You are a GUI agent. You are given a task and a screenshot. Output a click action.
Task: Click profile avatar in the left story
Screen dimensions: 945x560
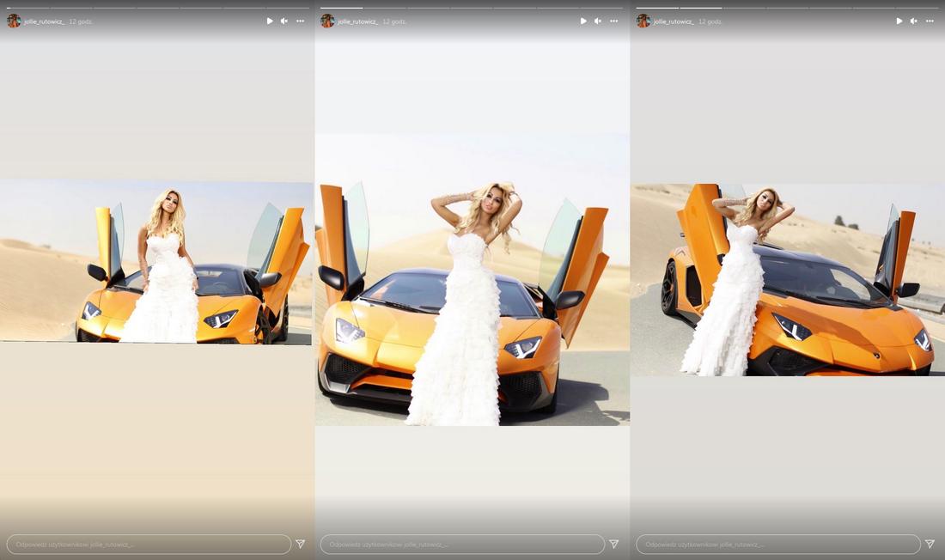coord(14,21)
